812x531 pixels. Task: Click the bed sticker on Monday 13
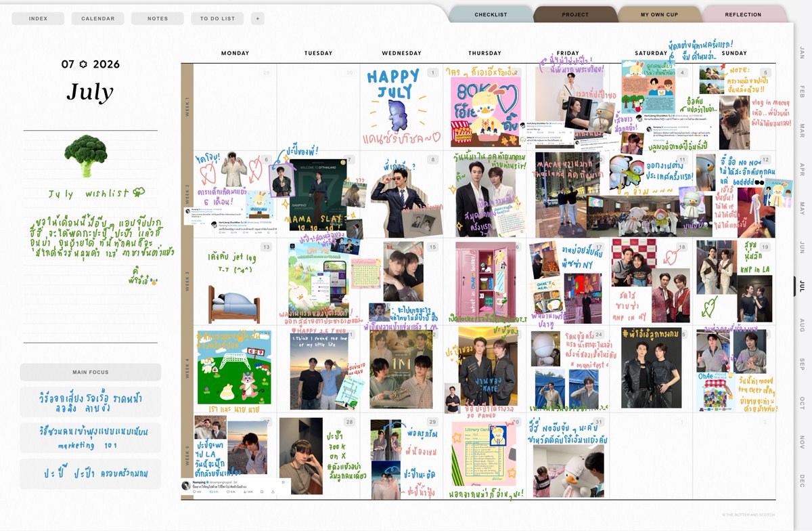(x=233, y=303)
